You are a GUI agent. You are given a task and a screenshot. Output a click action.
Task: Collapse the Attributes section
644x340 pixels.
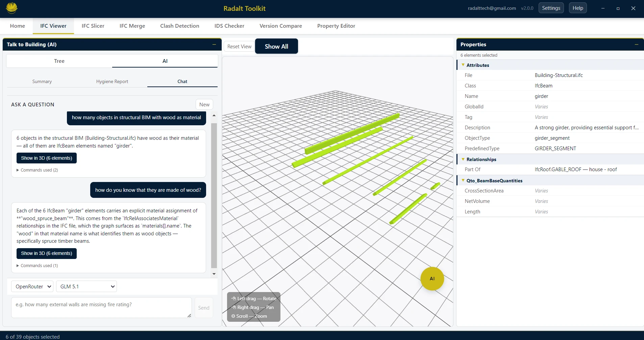pyautogui.click(x=463, y=65)
